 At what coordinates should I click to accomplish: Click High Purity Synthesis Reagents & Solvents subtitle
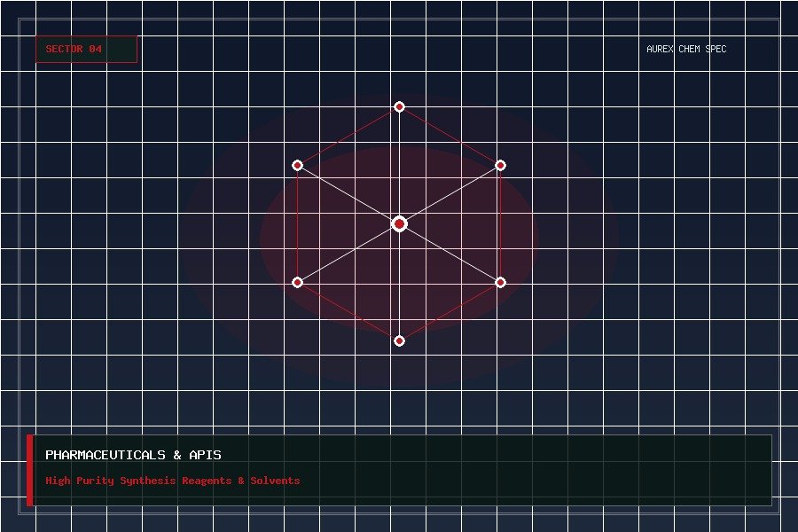coord(173,481)
